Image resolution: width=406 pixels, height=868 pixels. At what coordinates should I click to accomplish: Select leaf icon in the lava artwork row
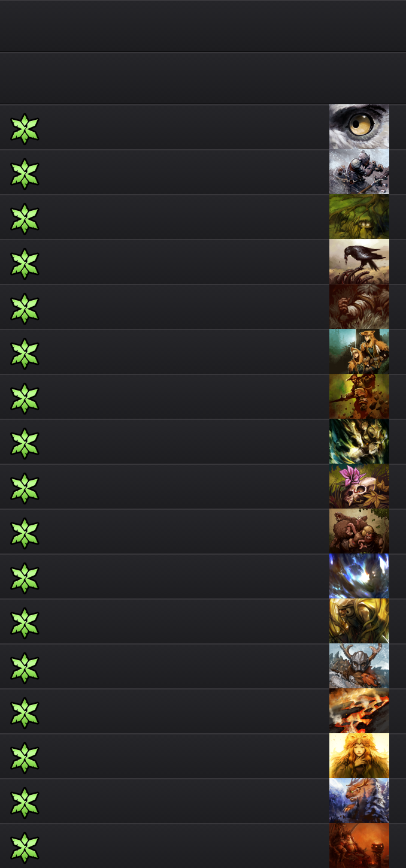click(25, 713)
